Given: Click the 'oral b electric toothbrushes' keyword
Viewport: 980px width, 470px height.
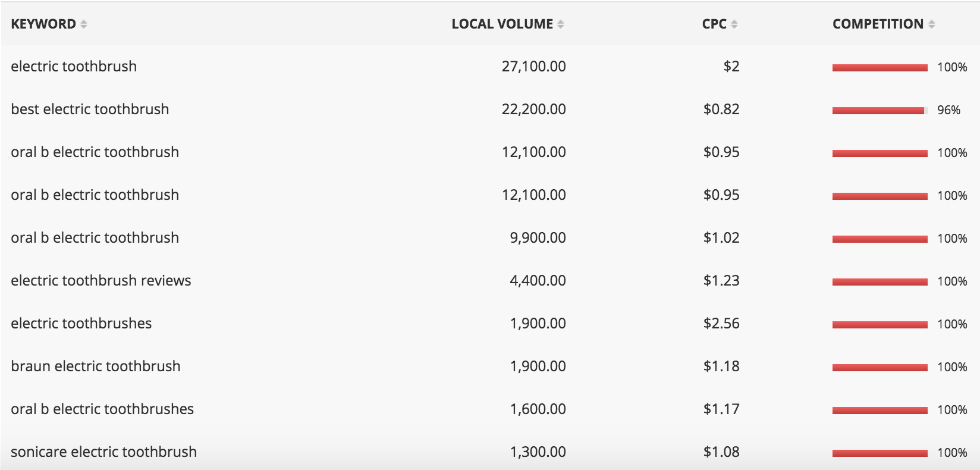Looking at the screenshot, I should point(102,409).
